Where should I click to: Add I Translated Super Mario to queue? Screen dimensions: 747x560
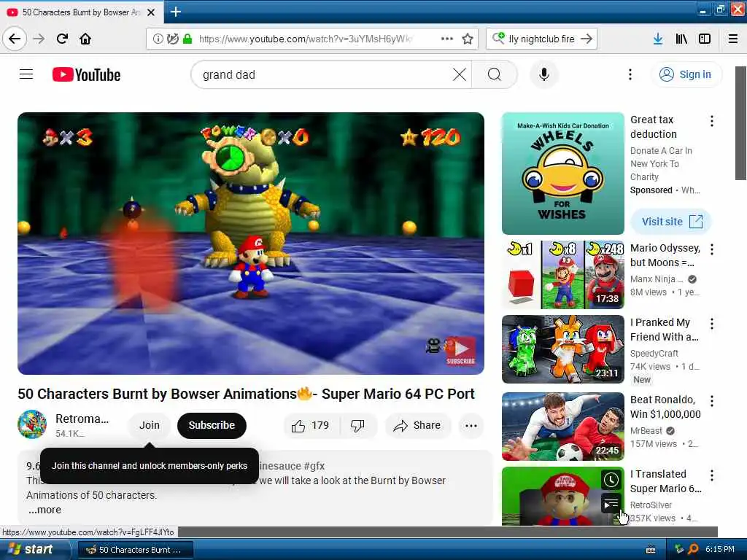point(611,503)
